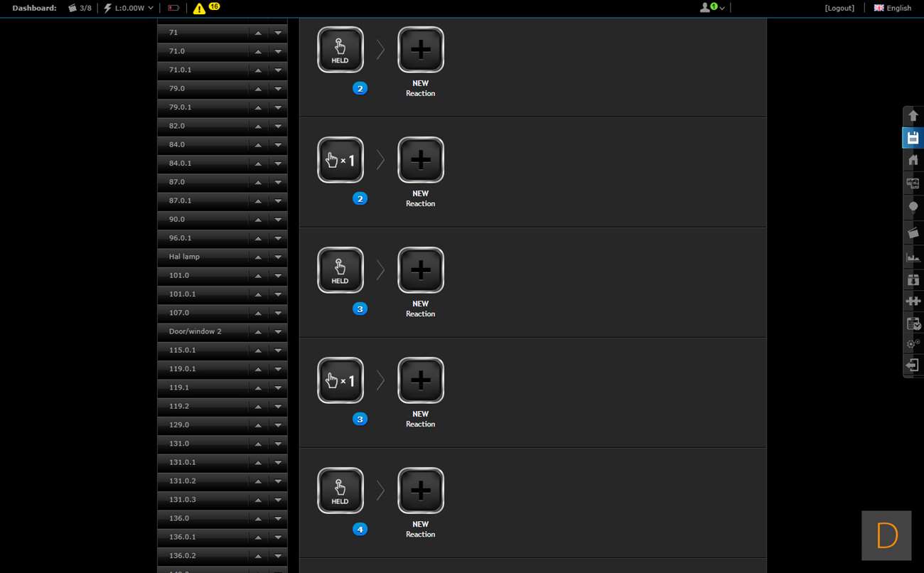Expand the power L:0.00W dropdown

[x=129, y=8]
